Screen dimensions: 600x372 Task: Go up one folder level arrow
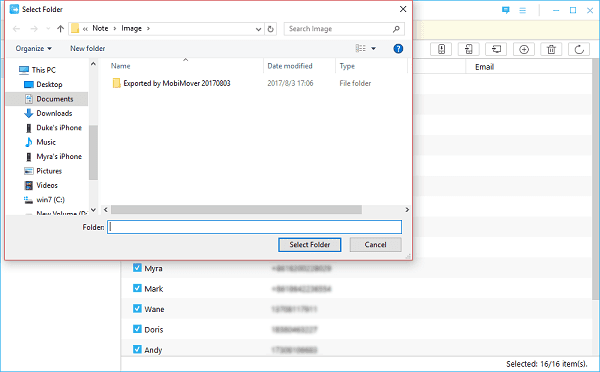pyautogui.click(x=60, y=29)
